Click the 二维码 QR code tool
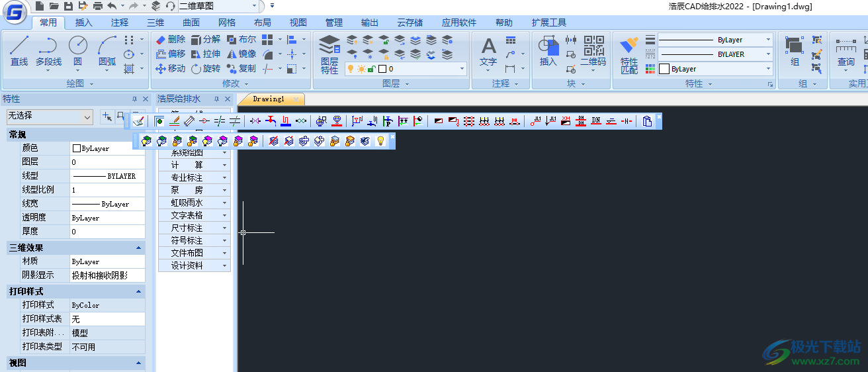The height and width of the screenshot is (372, 868). [x=593, y=52]
